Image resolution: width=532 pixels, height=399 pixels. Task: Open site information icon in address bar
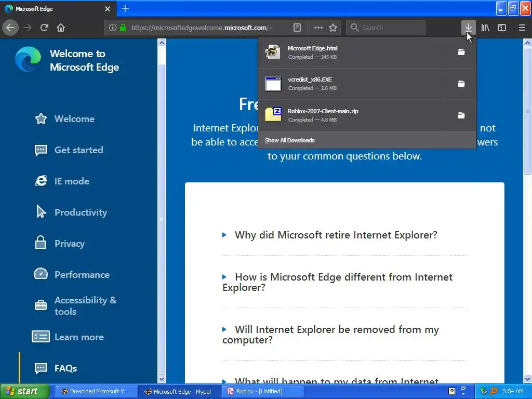click(112, 28)
